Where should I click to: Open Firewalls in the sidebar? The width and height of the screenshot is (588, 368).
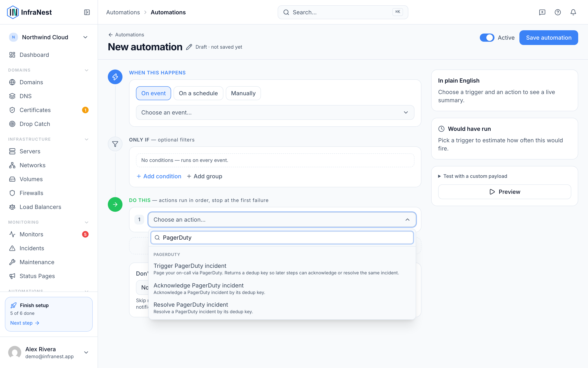click(x=49, y=193)
